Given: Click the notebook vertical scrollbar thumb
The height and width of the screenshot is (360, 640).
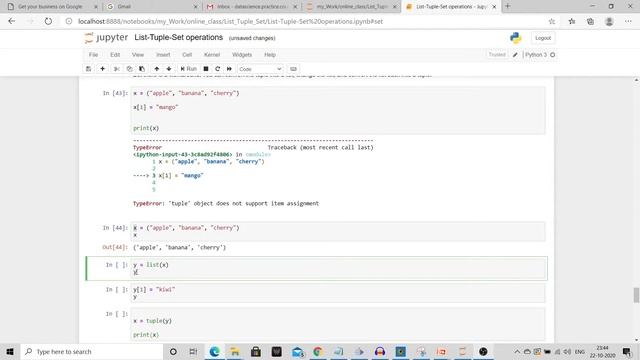Looking at the screenshot, I should (x=636, y=295).
